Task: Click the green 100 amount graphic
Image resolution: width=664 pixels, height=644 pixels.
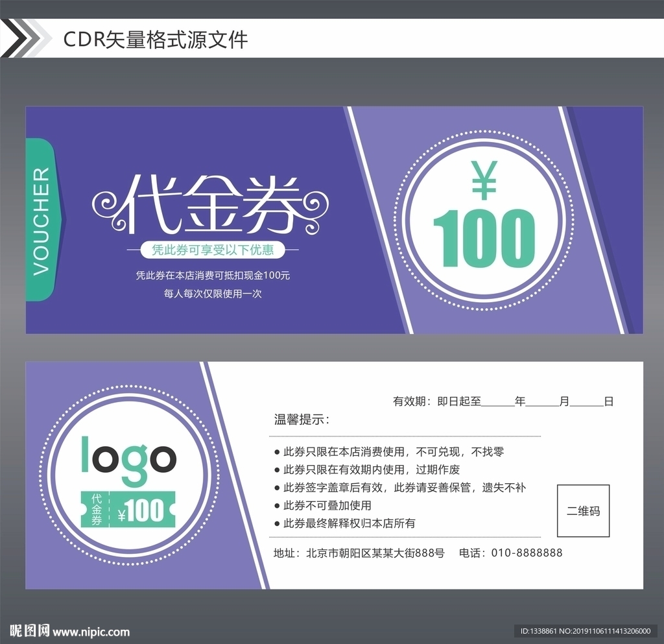Action: click(x=483, y=237)
